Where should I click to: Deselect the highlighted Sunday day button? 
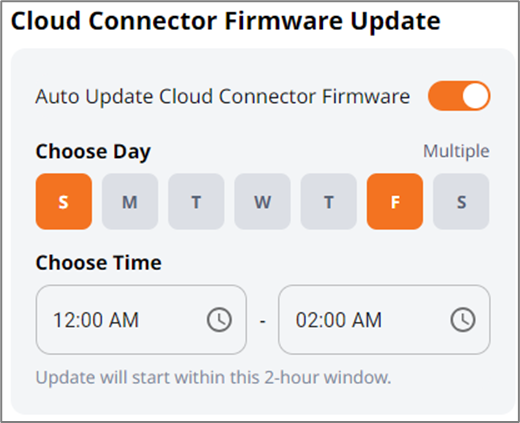click(x=64, y=201)
